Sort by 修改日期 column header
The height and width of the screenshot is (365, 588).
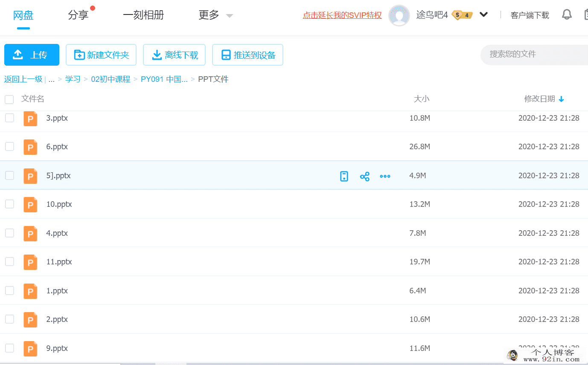(x=539, y=99)
